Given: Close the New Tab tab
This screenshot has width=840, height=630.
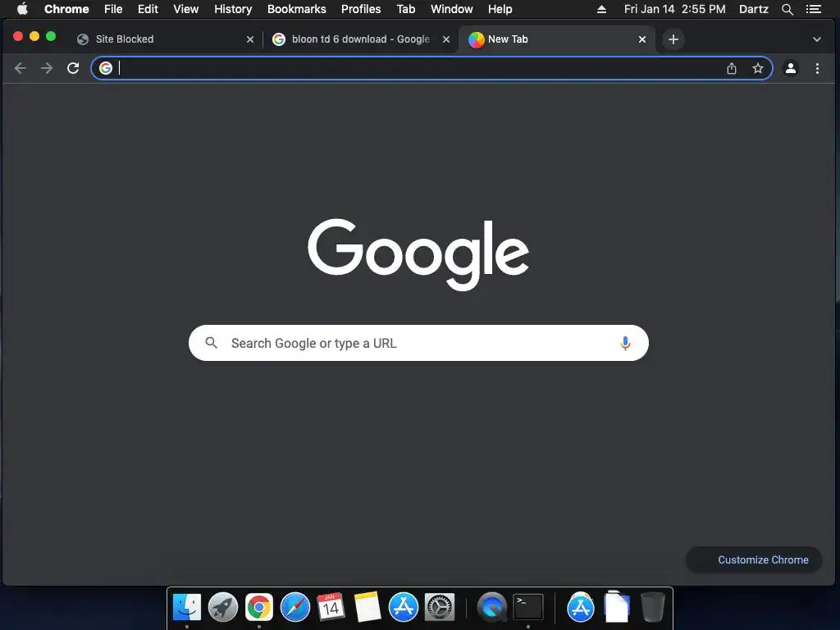Looking at the screenshot, I should pos(641,39).
